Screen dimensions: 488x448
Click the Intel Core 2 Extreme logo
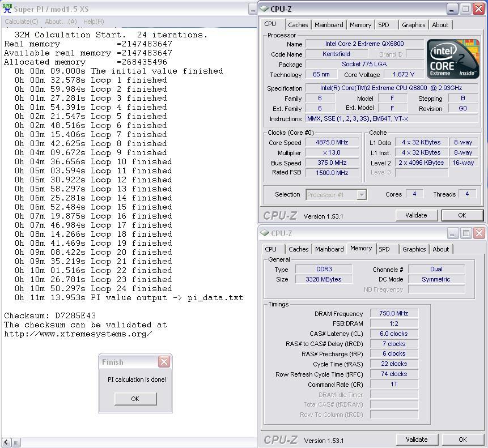coord(452,59)
